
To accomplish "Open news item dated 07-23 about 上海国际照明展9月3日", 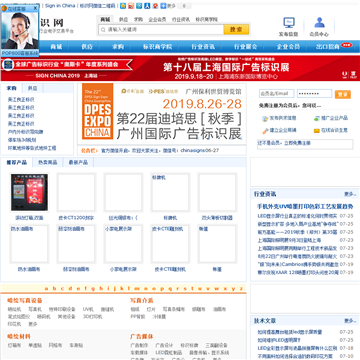I will tap(289, 240).
